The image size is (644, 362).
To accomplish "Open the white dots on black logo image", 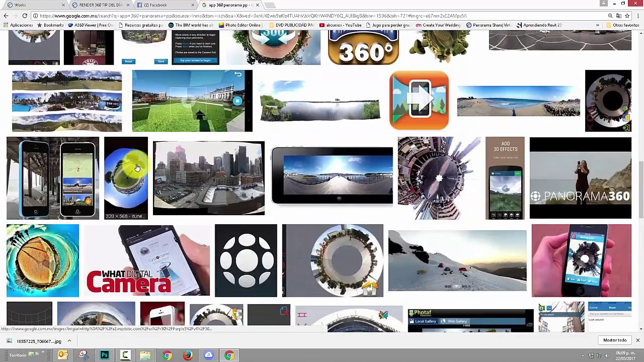I will click(246, 260).
